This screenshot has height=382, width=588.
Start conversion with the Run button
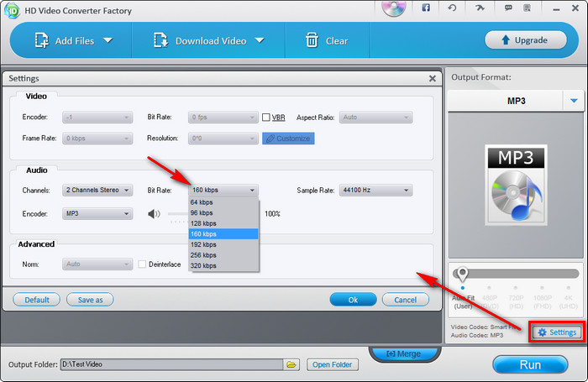pos(530,364)
